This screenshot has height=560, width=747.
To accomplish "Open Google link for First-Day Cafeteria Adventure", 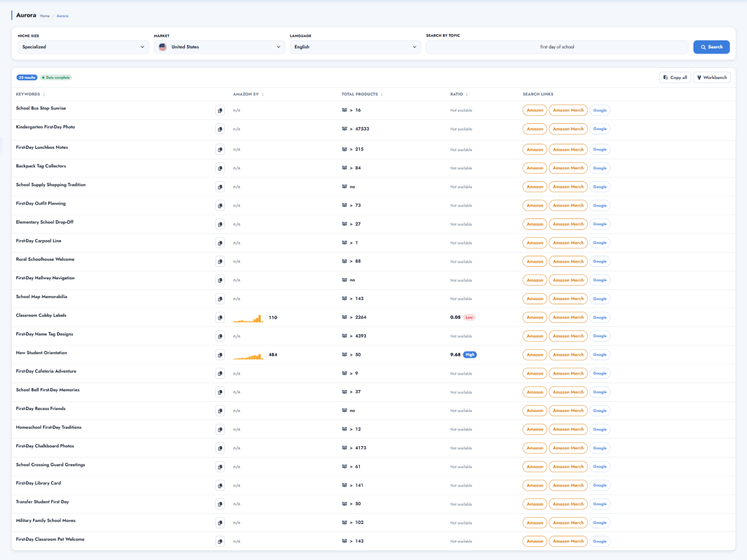I will tap(599, 373).
